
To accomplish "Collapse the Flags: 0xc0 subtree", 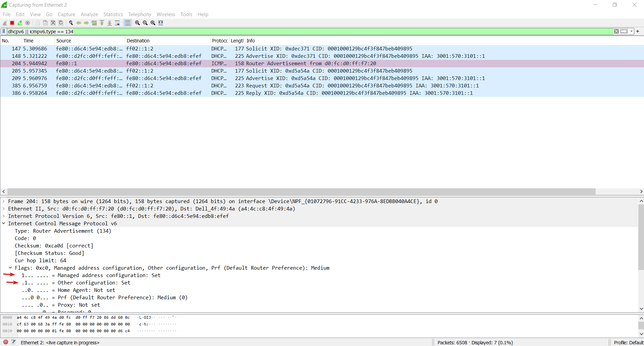I will pyautogui.click(x=10, y=268).
